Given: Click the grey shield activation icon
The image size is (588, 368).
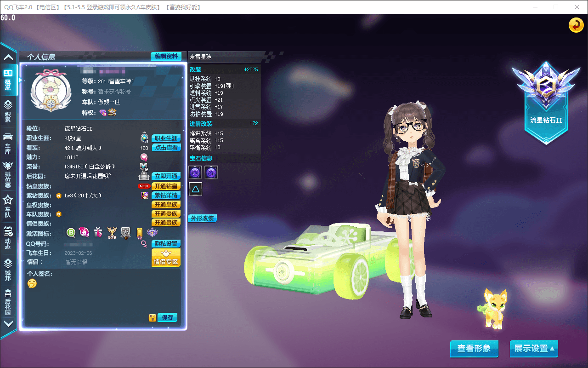Looking at the screenshot, I should tap(125, 233).
